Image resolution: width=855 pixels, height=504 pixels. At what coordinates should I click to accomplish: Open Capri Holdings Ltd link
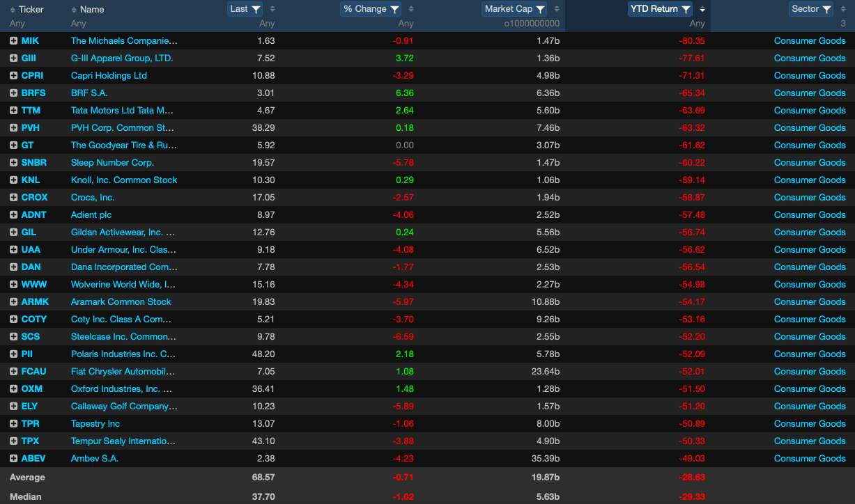[x=109, y=76]
